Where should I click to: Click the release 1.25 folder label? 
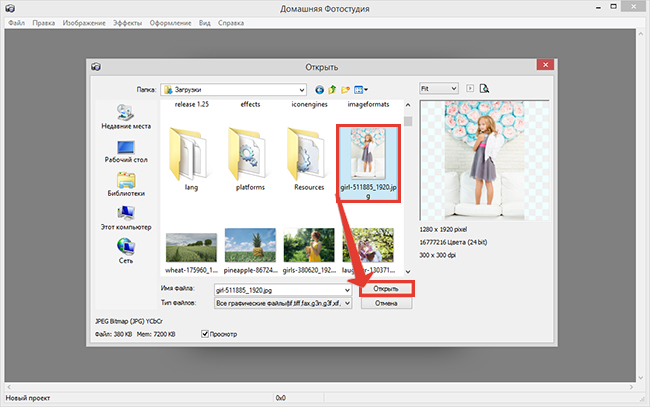[x=192, y=104]
